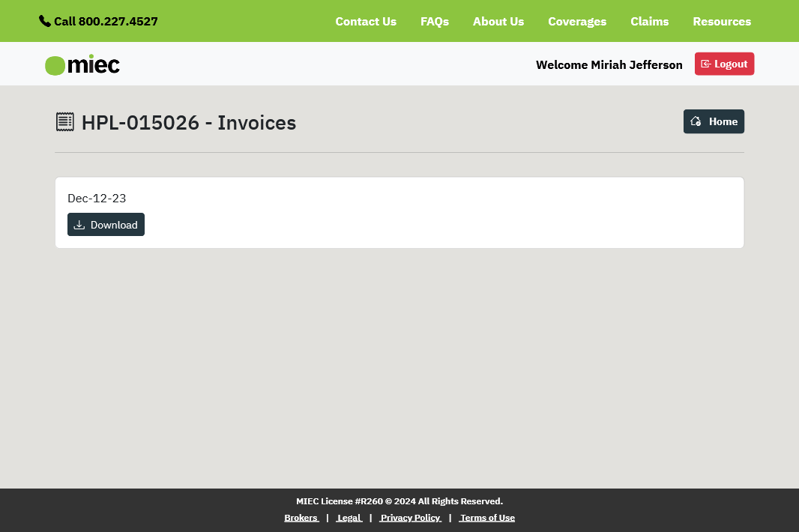Open the Legal footer link
This screenshot has height=532, width=799.
(349, 518)
